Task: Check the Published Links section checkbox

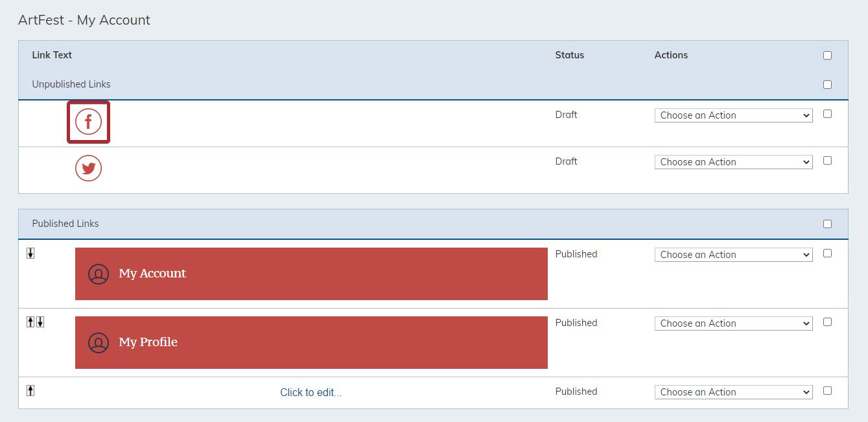Action: coord(827,224)
